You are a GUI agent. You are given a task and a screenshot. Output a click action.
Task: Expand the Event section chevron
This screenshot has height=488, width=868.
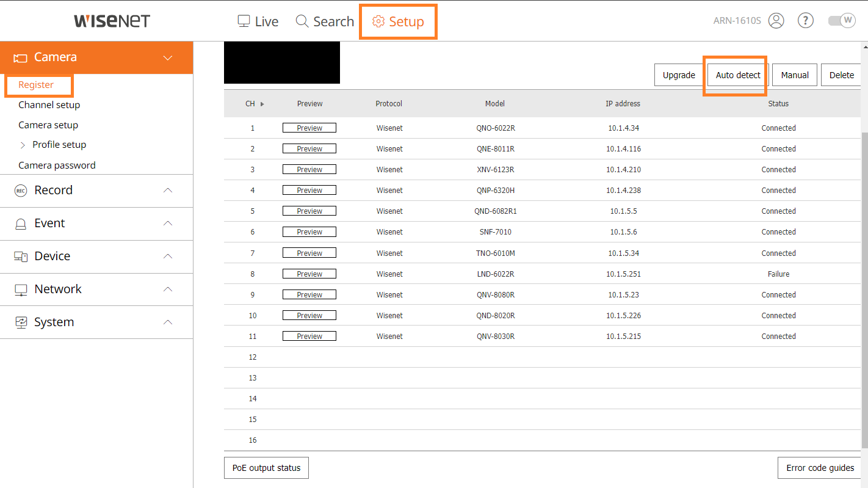pyautogui.click(x=168, y=224)
